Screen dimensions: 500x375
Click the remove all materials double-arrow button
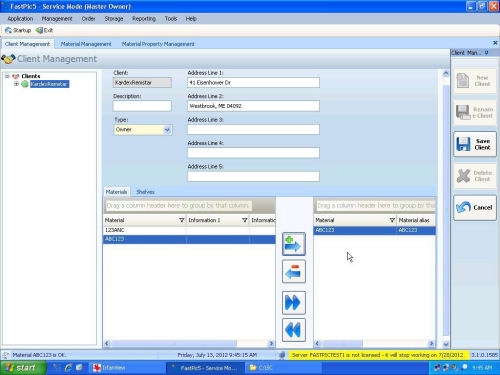click(293, 330)
